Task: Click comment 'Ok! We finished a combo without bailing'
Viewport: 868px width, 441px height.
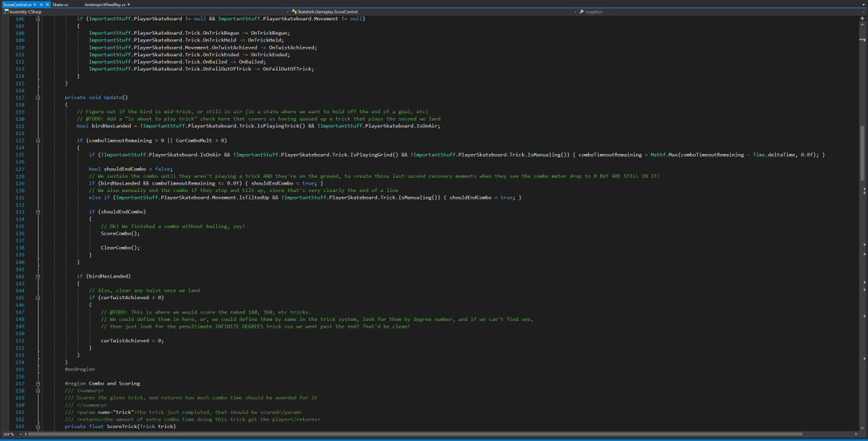Action: (173, 226)
